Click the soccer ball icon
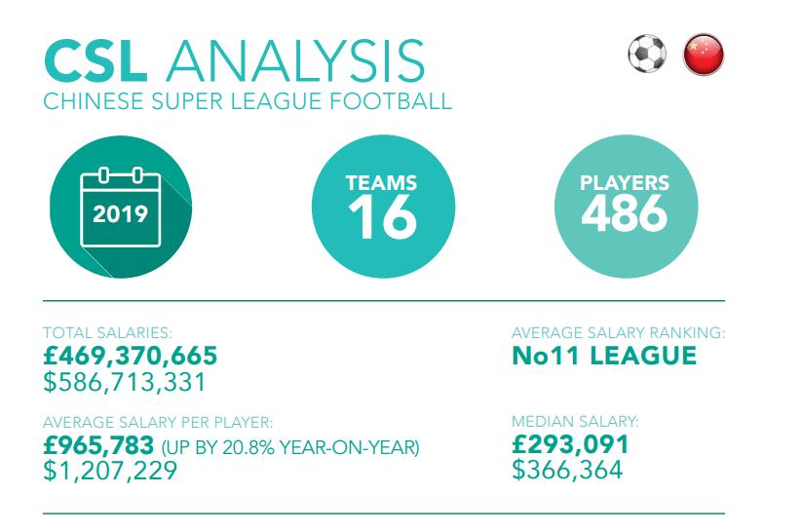 click(647, 56)
